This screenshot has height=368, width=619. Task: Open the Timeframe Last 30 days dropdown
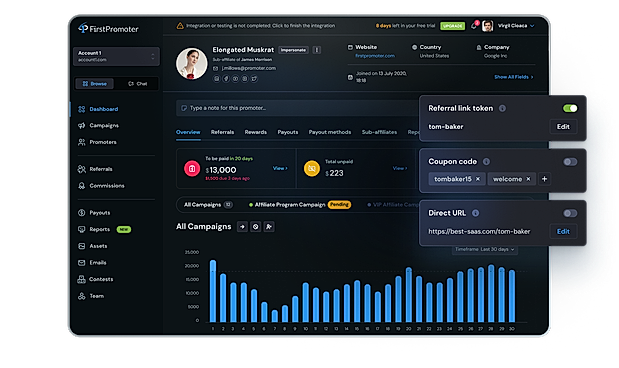484,250
